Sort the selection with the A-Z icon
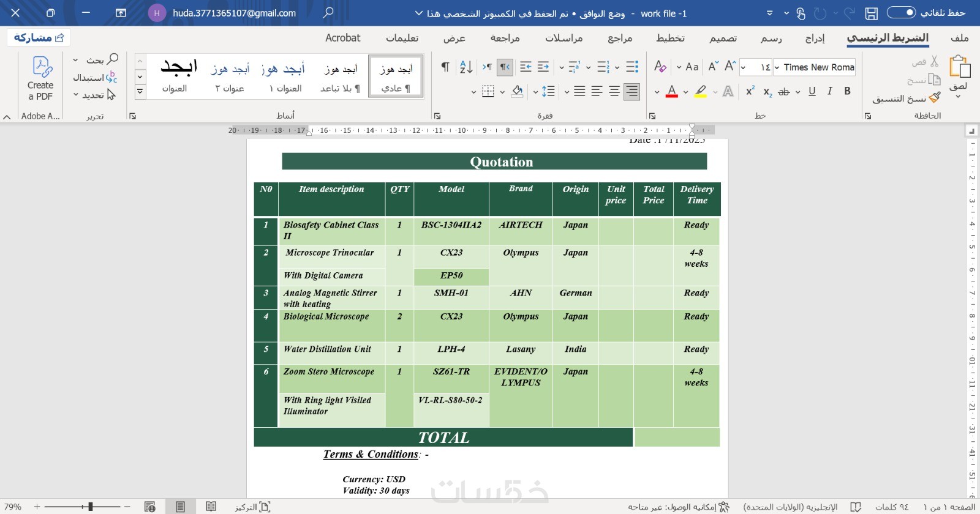Screen dimensions: 980x514 [466, 67]
